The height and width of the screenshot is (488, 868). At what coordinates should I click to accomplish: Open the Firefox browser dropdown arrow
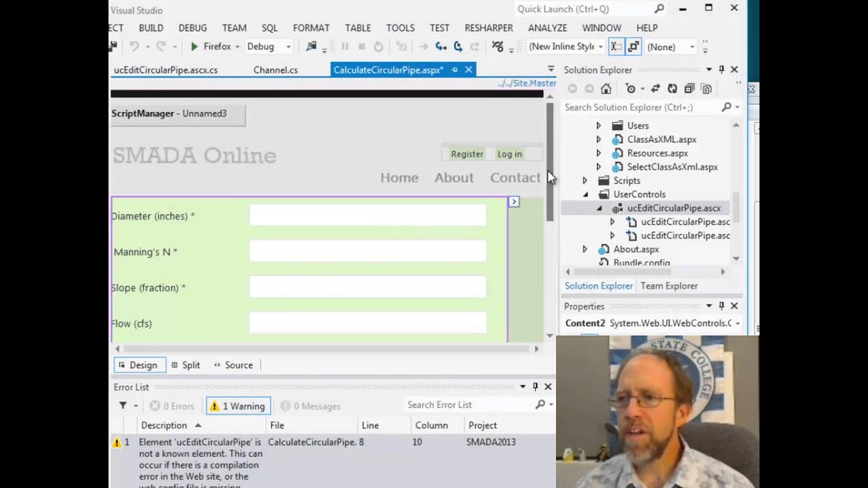[x=237, y=47]
